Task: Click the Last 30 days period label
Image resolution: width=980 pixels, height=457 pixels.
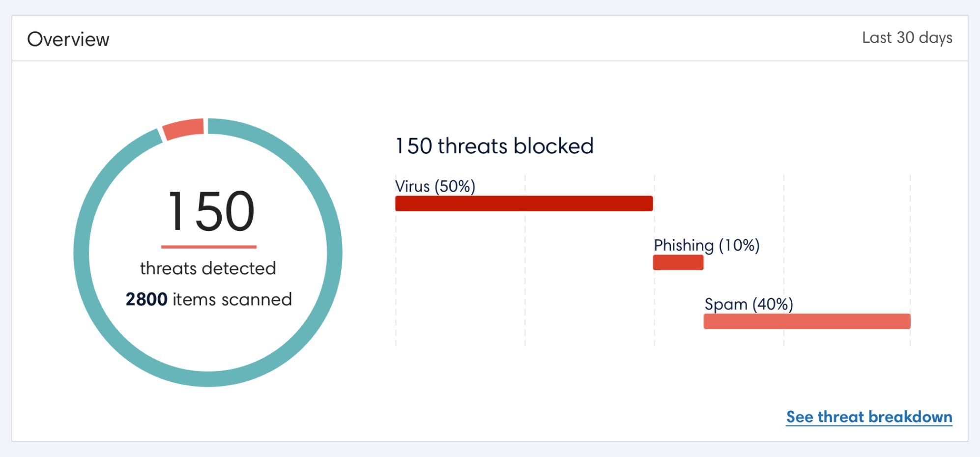Action: click(x=907, y=38)
